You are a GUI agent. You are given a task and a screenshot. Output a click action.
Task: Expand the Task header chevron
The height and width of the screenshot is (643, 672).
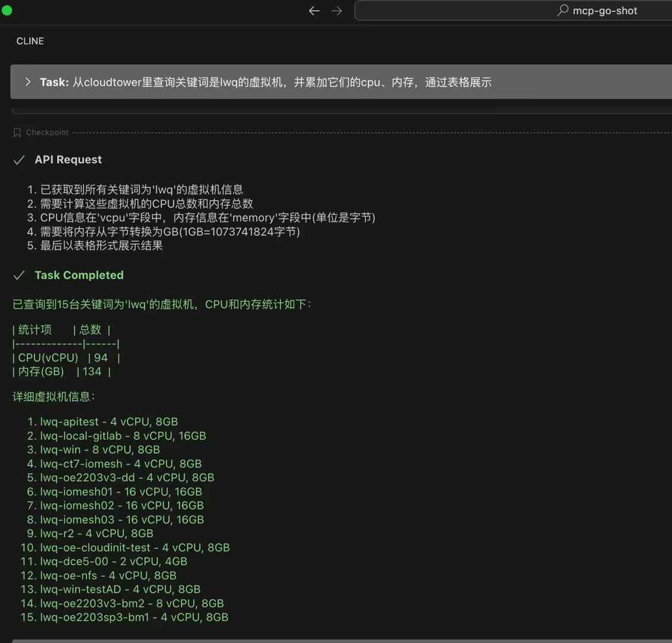27,82
